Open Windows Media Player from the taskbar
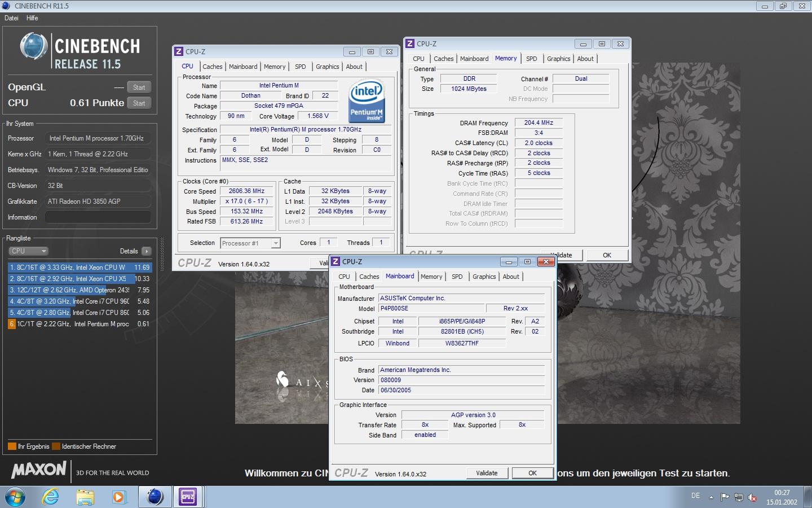Screen dimensions: 812x508 point(118,497)
